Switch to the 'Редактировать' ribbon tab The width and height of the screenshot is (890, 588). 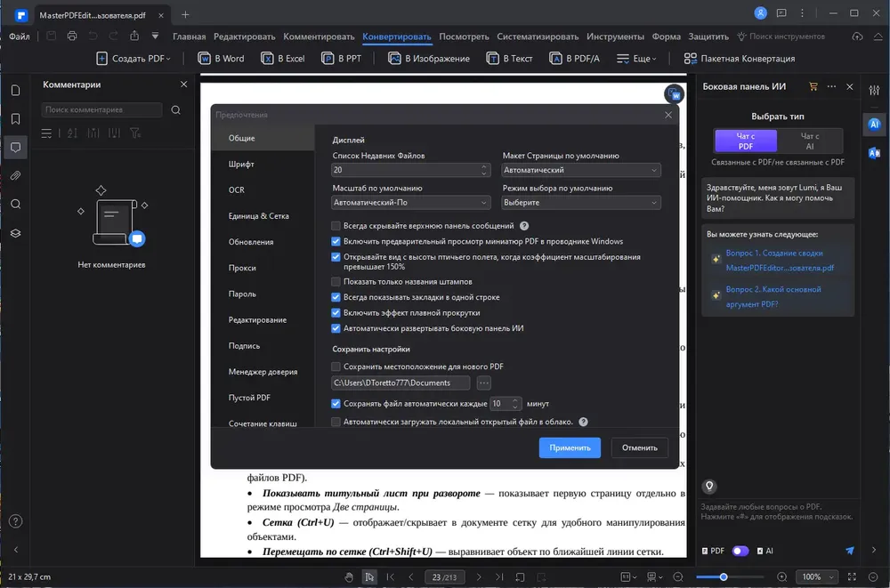[x=244, y=36]
